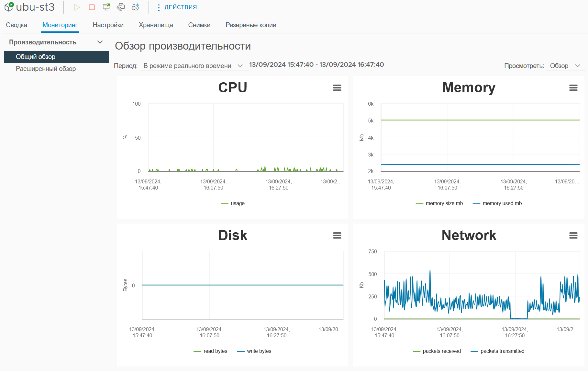The width and height of the screenshot is (588, 371).
Task: Click the CPU chart title
Action: (x=233, y=87)
